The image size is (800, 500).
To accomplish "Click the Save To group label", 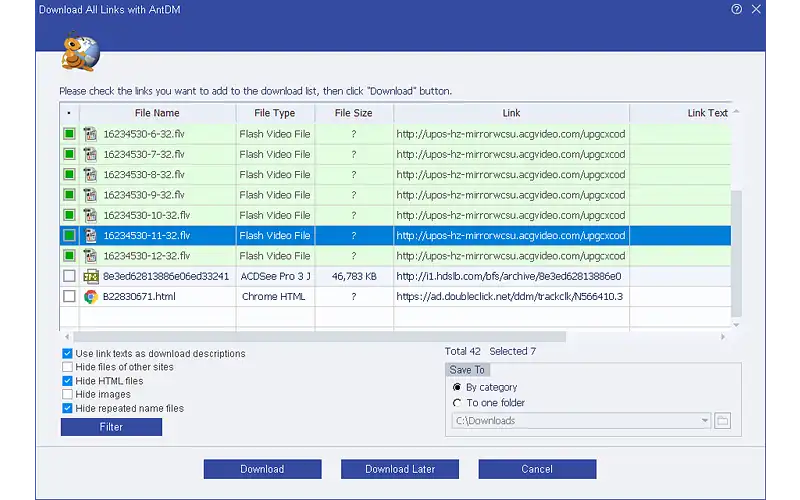I will coord(467,370).
